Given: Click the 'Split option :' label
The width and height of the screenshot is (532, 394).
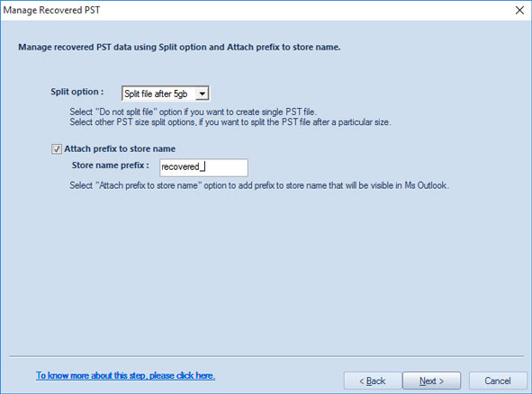Looking at the screenshot, I should pos(77,92).
